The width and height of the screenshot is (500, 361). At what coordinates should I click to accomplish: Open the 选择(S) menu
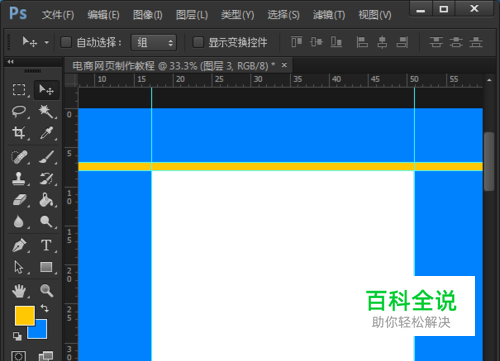tap(283, 15)
